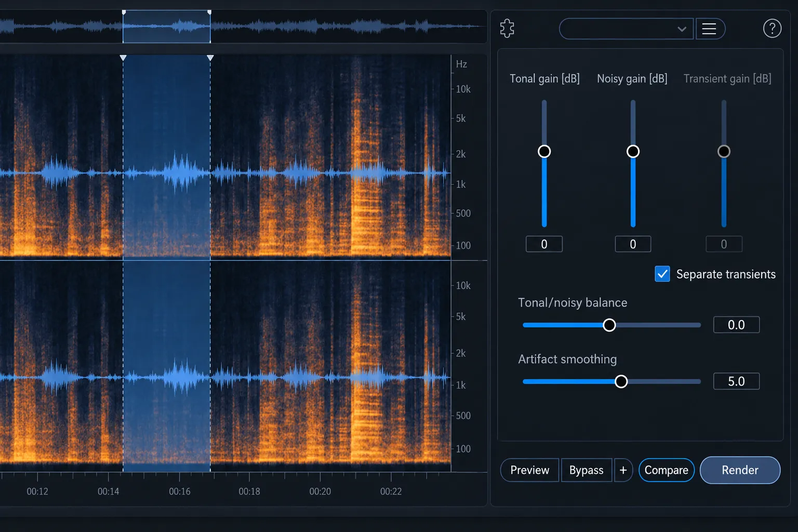This screenshot has height=532, width=798.
Task: Click the 00:12 time ruler label
Action: pyautogui.click(x=37, y=491)
